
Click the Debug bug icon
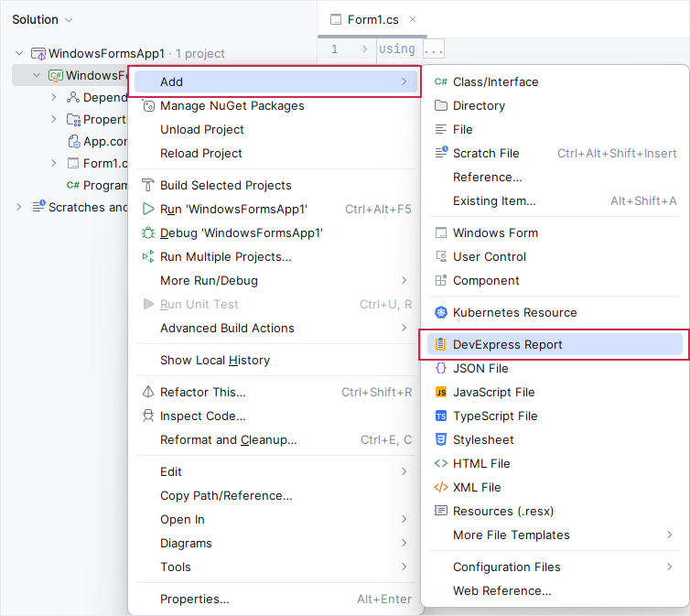[x=148, y=232]
